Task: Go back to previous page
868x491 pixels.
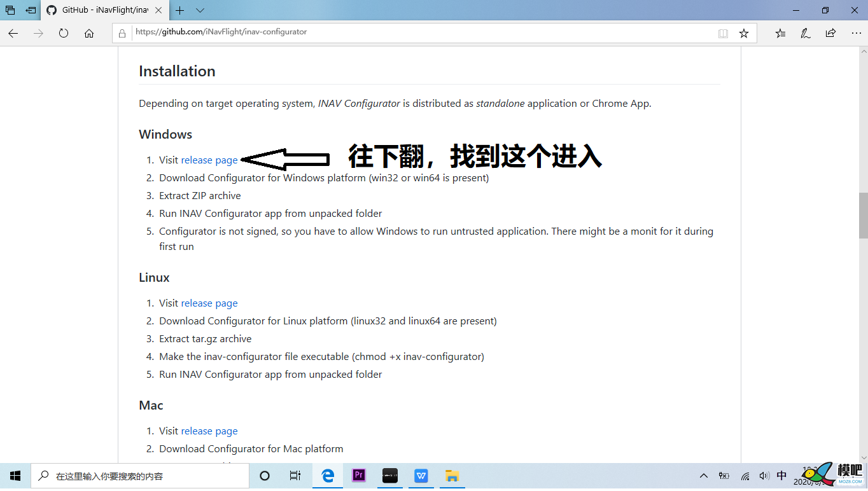Action: 13,33
